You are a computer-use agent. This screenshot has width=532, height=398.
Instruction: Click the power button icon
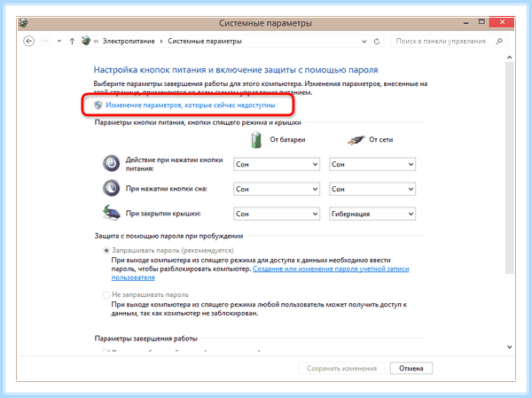coord(112,163)
